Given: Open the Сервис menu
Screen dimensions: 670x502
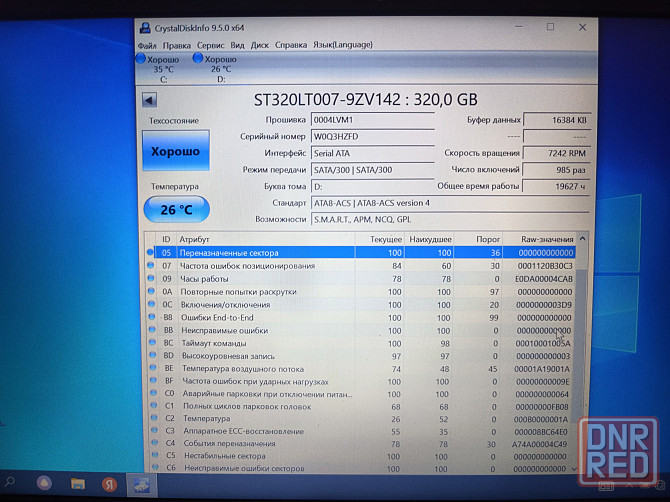Looking at the screenshot, I should tap(210, 45).
